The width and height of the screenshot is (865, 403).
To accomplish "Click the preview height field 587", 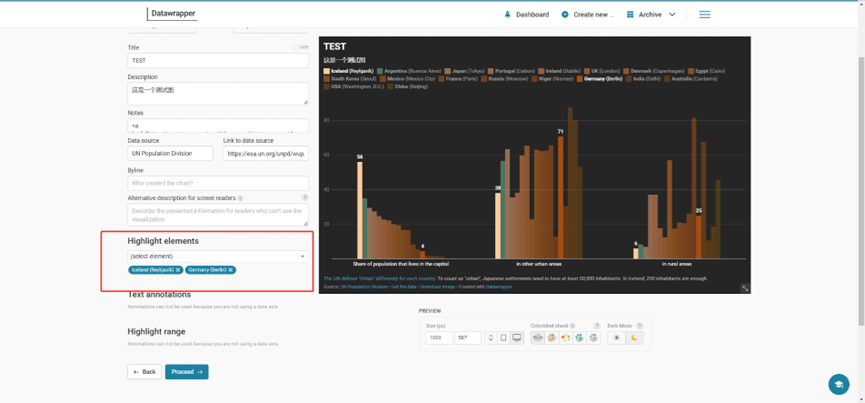I will tap(468, 338).
